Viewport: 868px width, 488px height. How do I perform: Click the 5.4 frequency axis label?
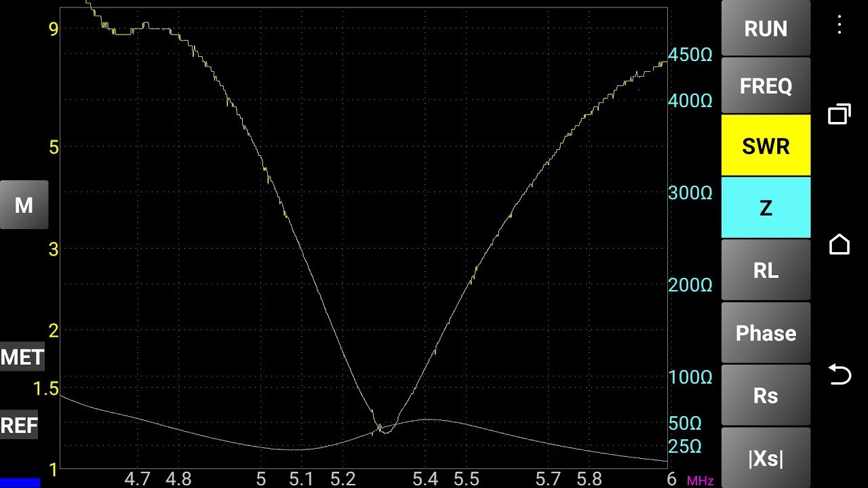pos(425,479)
